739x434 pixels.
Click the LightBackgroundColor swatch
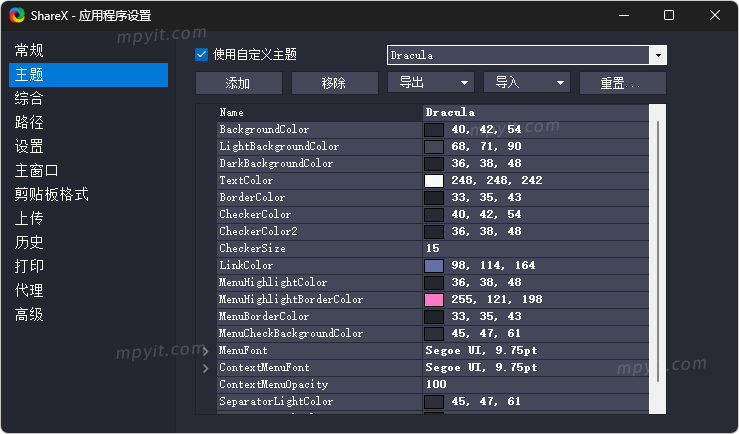pyautogui.click(x=434, y=147)
